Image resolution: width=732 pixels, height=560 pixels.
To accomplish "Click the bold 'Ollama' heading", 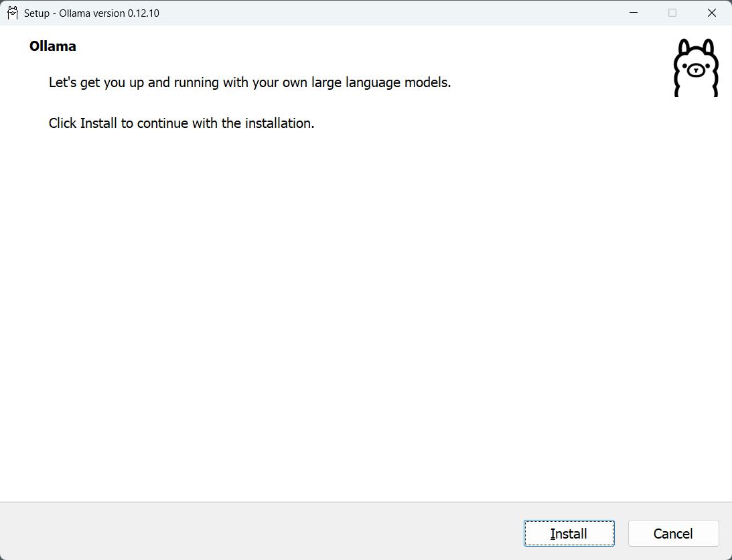I will (52, 46).
